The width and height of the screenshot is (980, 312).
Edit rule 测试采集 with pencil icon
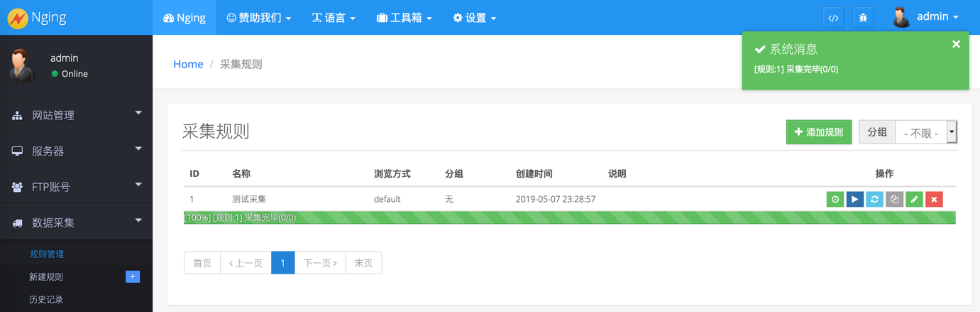coord(915,200)
